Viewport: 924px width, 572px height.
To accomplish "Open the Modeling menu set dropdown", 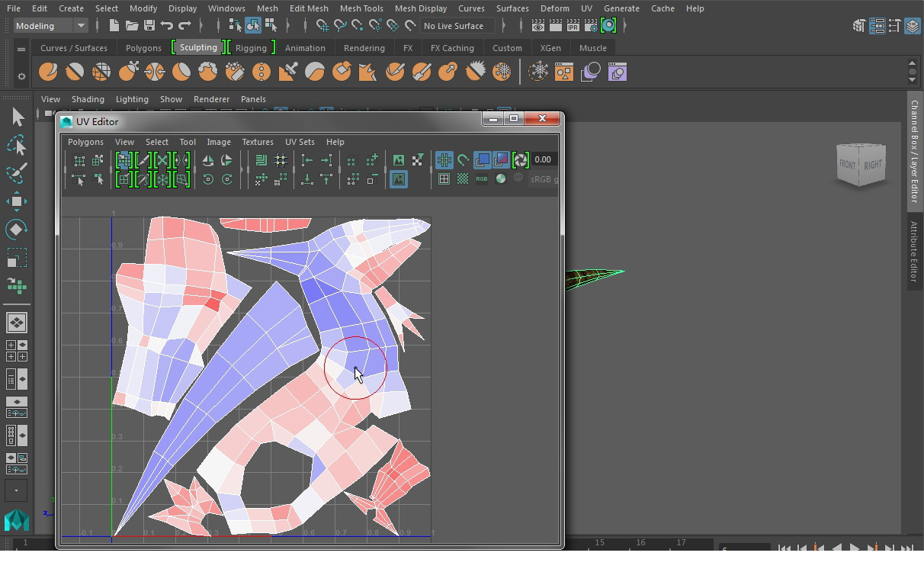I will (52, 26).
